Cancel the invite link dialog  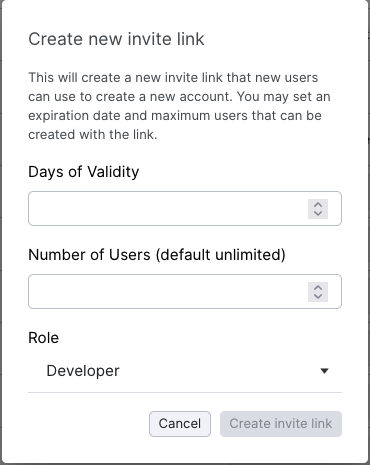click(180, 424)
